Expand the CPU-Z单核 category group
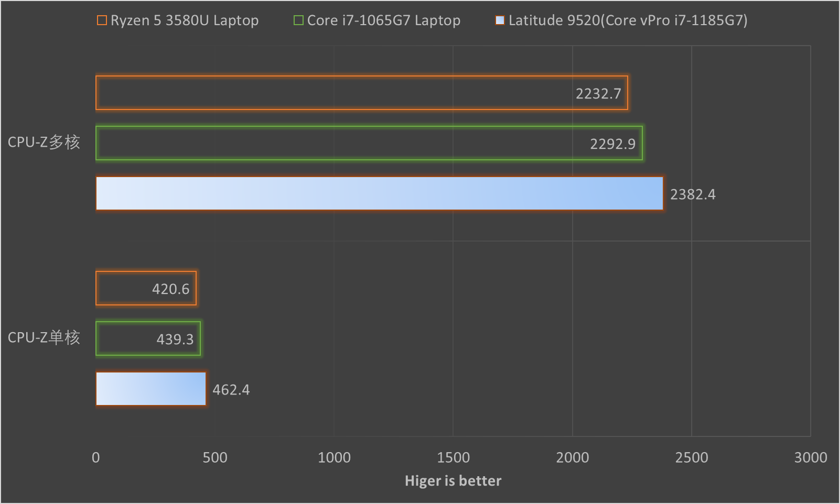840x504 pixels. [44, 338]
